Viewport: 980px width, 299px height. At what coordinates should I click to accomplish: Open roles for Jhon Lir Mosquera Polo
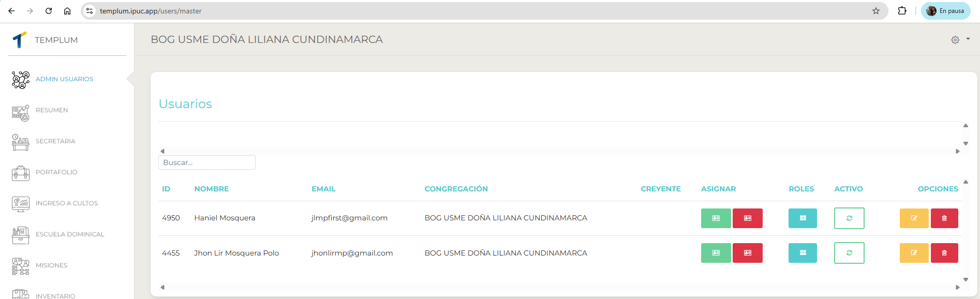803,253
